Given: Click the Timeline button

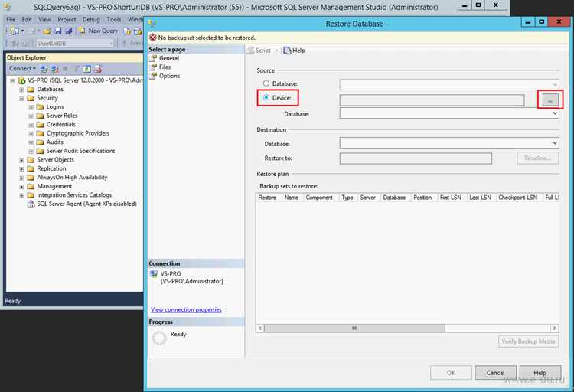Looking at the screenshot, I should [538, 158].
